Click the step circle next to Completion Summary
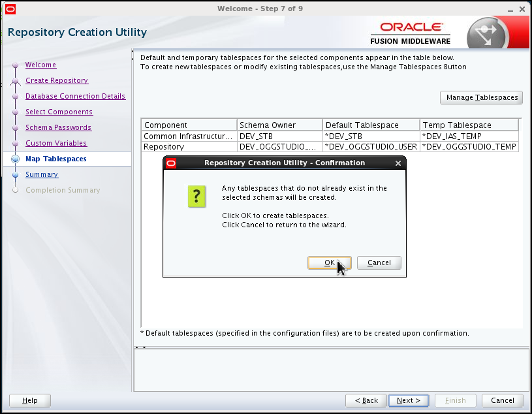Screen dimensions: 532x414 [16, 190]
